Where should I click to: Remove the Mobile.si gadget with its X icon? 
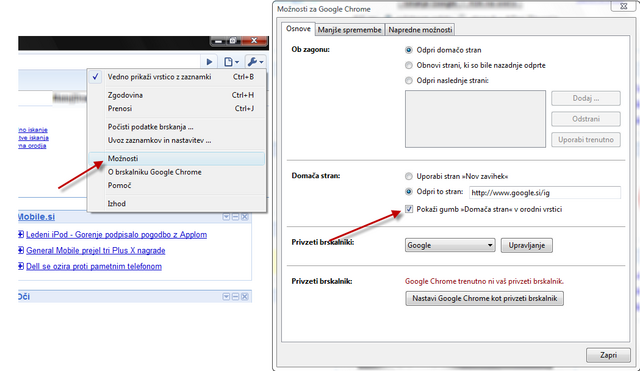(244, 217)
